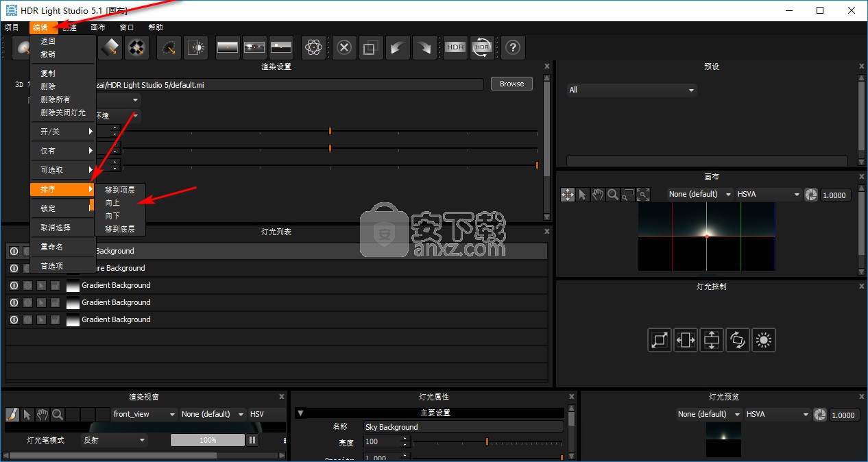
Task: Click the undo curved arrow toolbar icon
Action: pyautogui.click(x=398, y=47)
